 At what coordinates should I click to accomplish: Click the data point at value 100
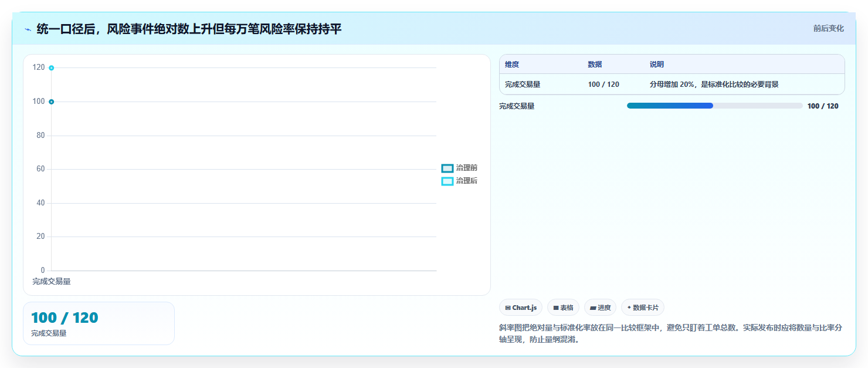pyautogui.click(x=52, y=102)
